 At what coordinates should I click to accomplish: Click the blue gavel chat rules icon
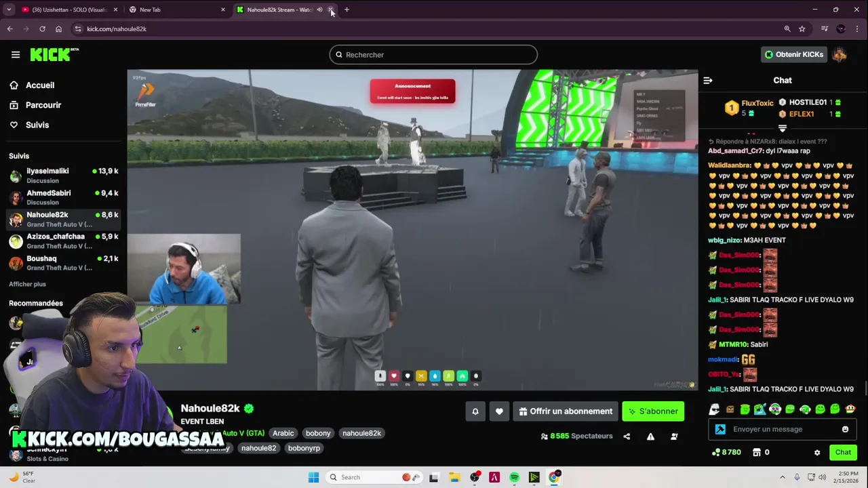pyautogui.click(x=720, y=429)
